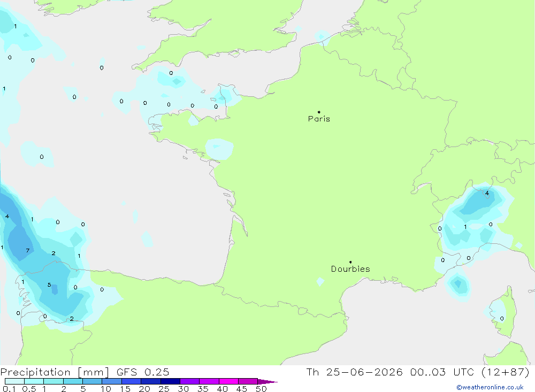Pick the 15–20 mm blue legend swatch
This screenshot has height=392, width=535.
click(x=131, y=381)
